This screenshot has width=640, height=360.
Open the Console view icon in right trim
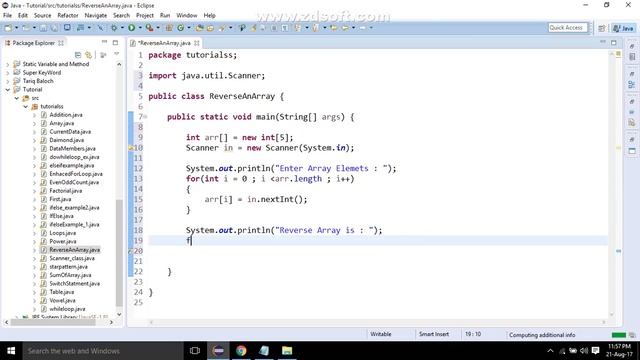pyautogui.click(x=632, y=151)
